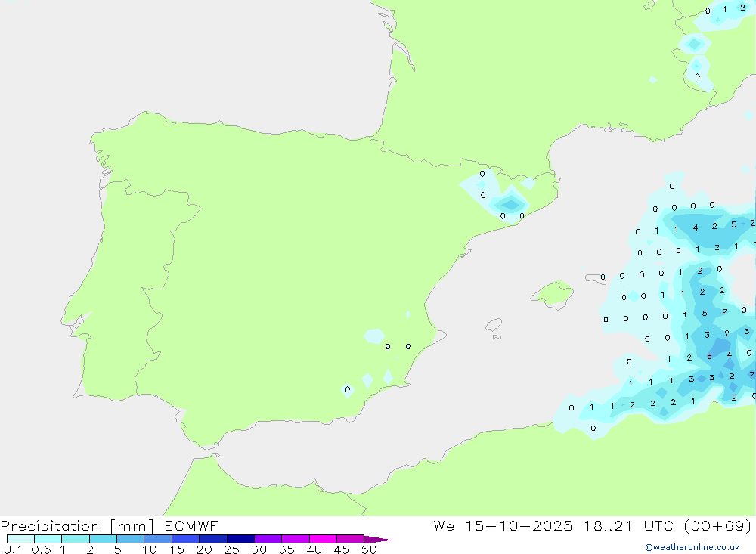
Task: Pick the lightest cyan 0.1–0.5 legend swatch
Action: pyautogui.click(x=20, y=539)
